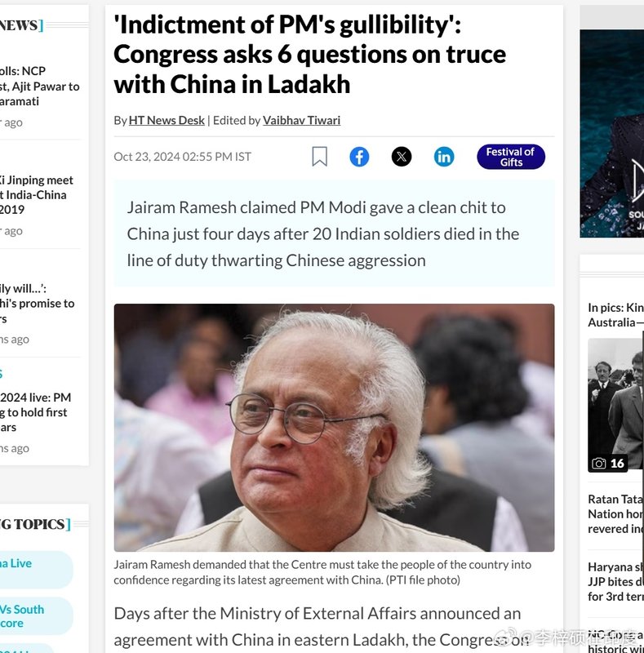This screenshot has height=653, width=644.
Task: Click the advertisement banner on the right
Action: click(612, 133)
